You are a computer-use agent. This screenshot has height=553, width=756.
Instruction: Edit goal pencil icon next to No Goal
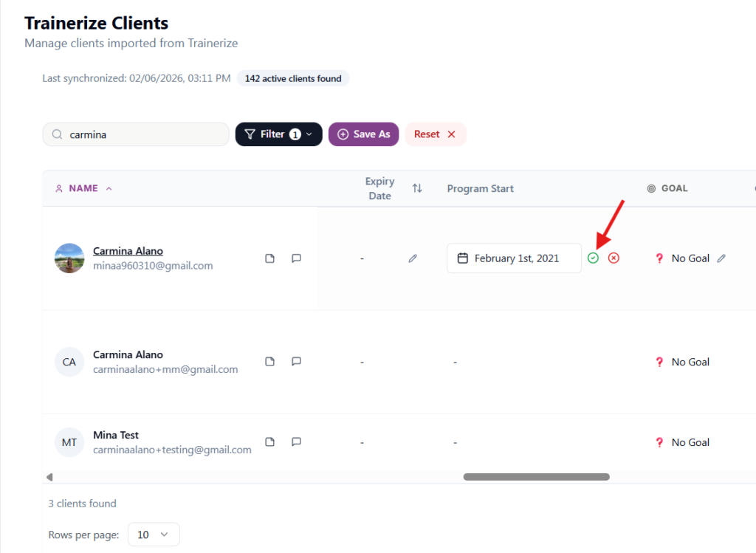pos(721,258)
